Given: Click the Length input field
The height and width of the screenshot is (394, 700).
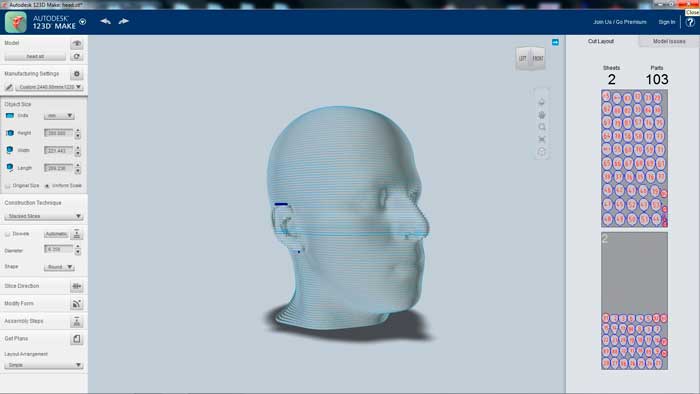Looking at the screenshot, I should (58, 168).
